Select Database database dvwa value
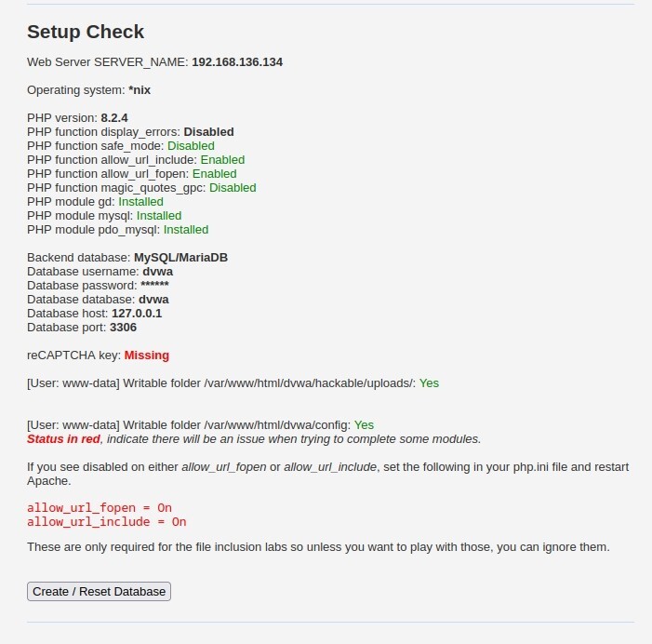The image size is (652, 644). (x=153, y=299)
